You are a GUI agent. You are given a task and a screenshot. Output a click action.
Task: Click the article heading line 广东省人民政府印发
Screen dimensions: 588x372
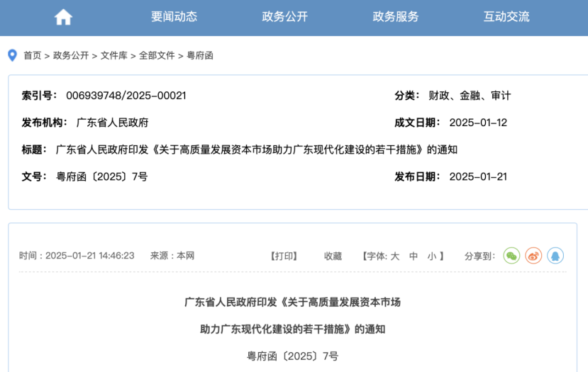click(292, 302)
